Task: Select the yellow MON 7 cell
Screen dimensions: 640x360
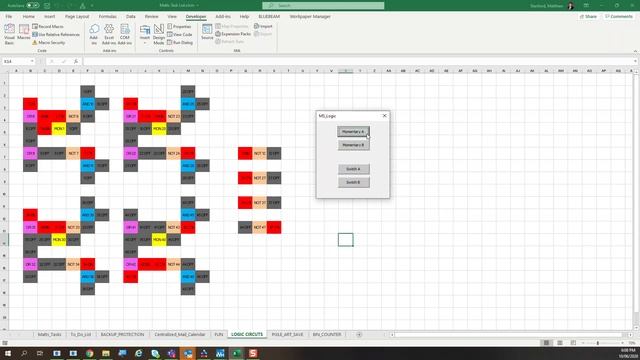Action: point(59,129)
